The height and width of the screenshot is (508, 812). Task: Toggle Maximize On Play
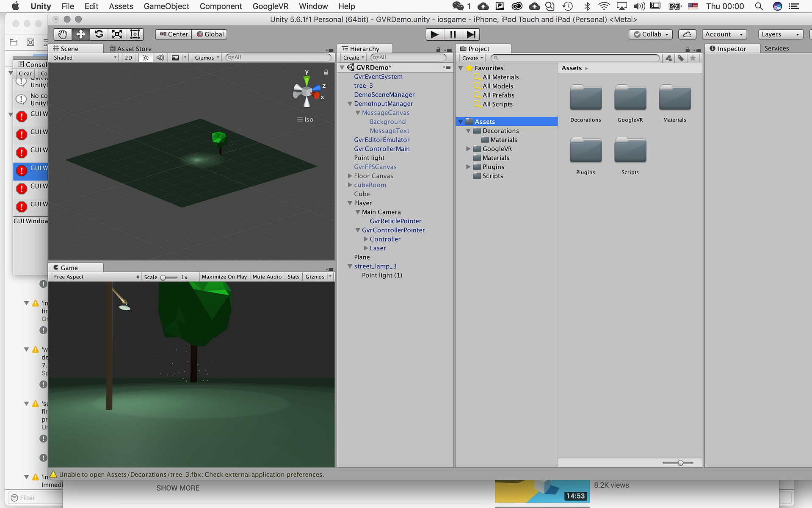coord(224,277)
